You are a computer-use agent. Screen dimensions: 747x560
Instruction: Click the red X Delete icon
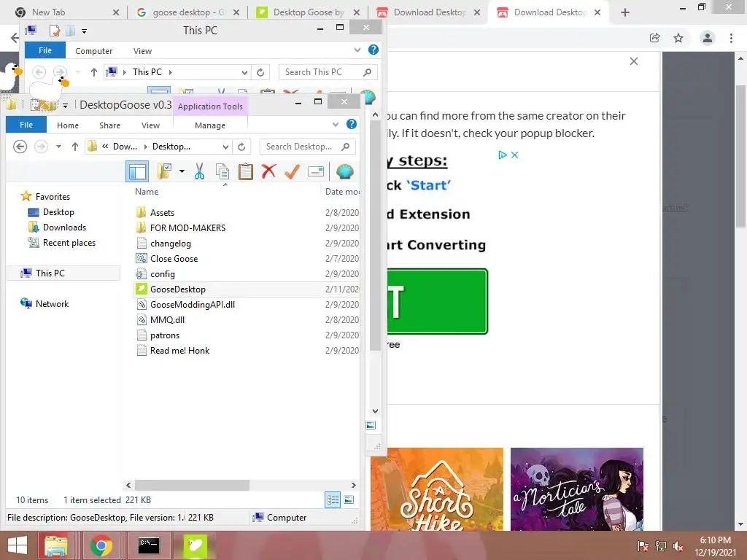click(268, 171)
